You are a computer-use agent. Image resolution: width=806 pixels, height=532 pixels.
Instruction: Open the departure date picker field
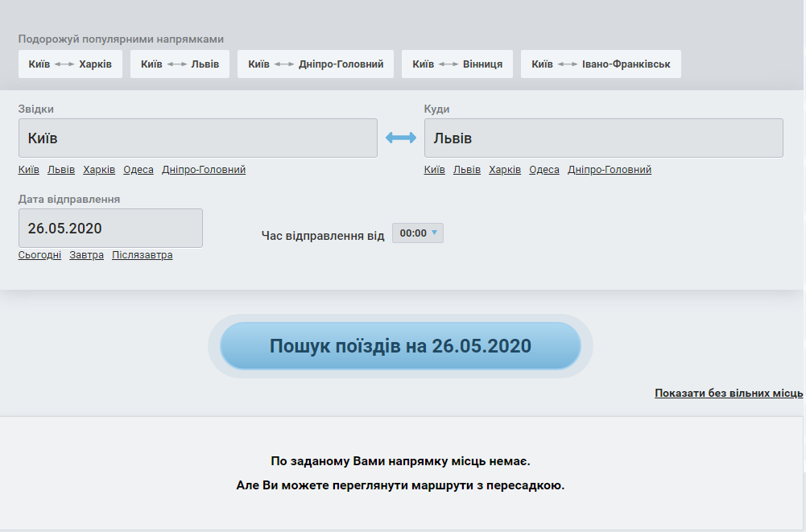[110, 228]
